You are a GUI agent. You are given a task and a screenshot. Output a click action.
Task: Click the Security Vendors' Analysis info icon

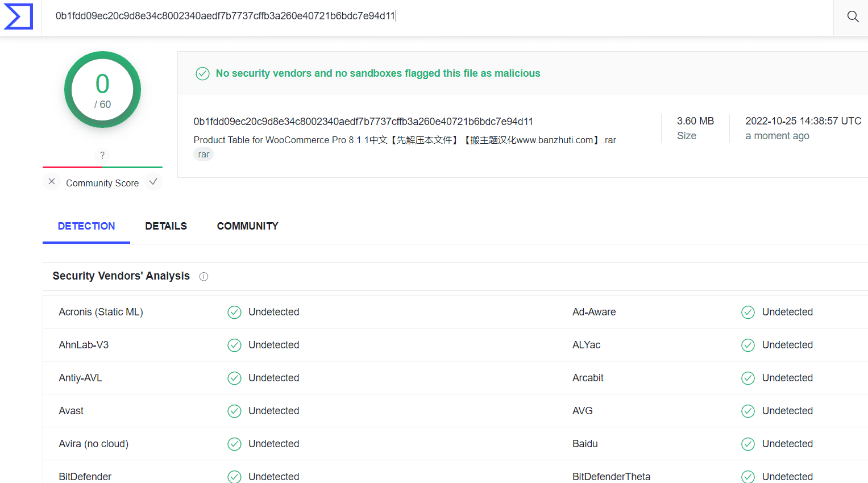coord(203,277)
